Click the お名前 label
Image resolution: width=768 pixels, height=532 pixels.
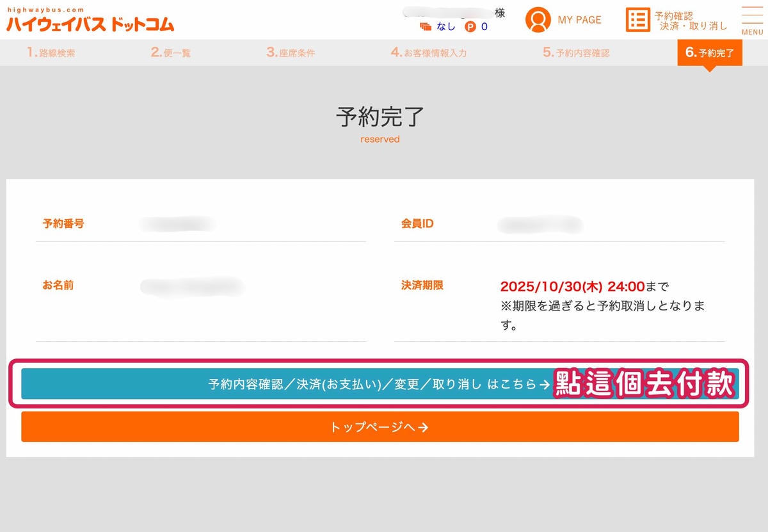[x=58, y=285]
